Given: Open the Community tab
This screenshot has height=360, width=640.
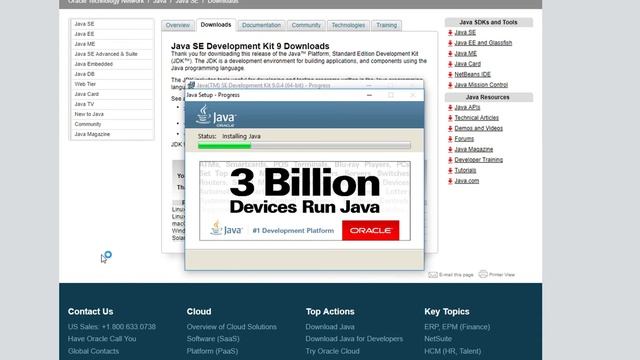Looking at the screenshot, I should point(306,25).
